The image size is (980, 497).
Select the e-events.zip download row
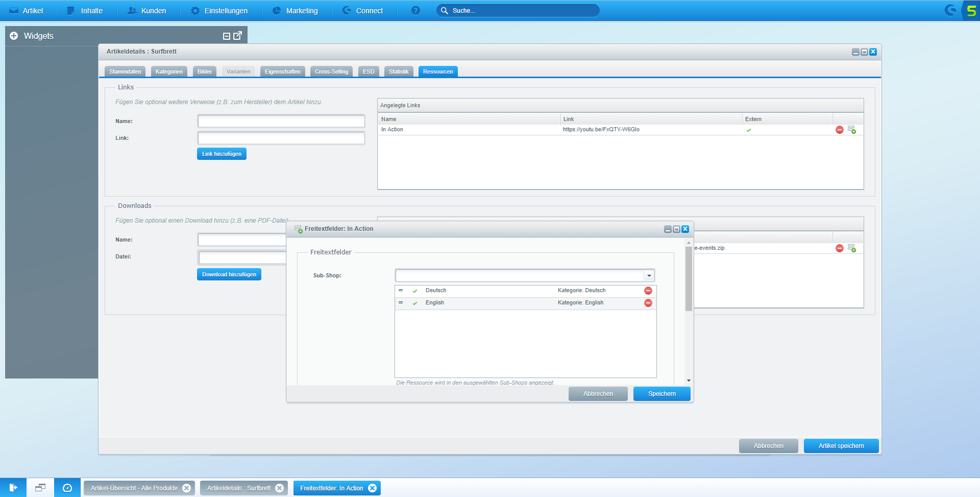778,248
